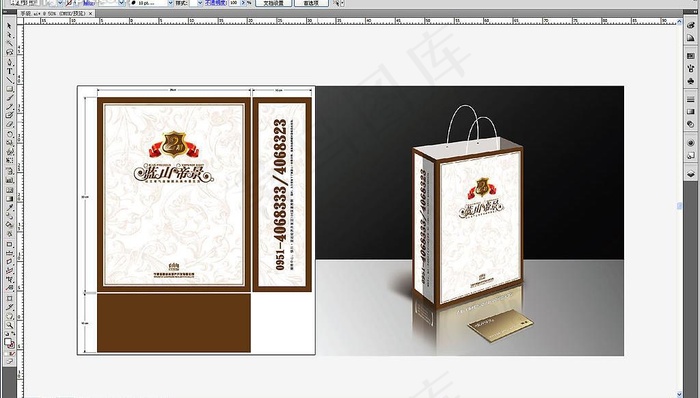Click the 不透明度 opacity link
Image resolution: width=700 pixels, height=398 pixels.
(x=216, y=3)
